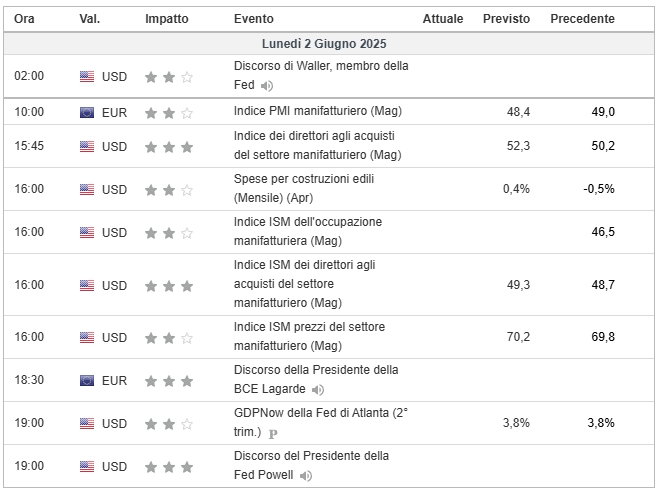Viewport: 658px width, 493px height.
Task: Sort by the Impatto column header
Action: (167, 19)
